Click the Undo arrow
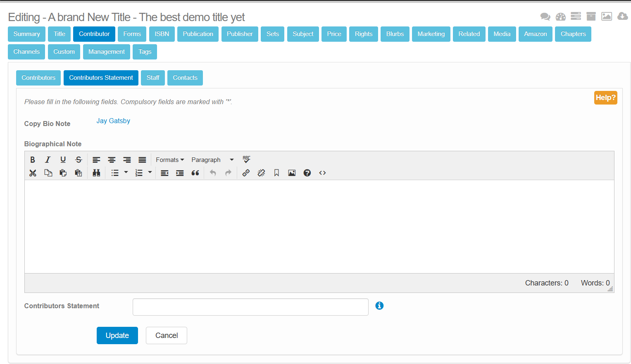Image resolution: width=631 pixels, height=364 pixels. [213, 173]
